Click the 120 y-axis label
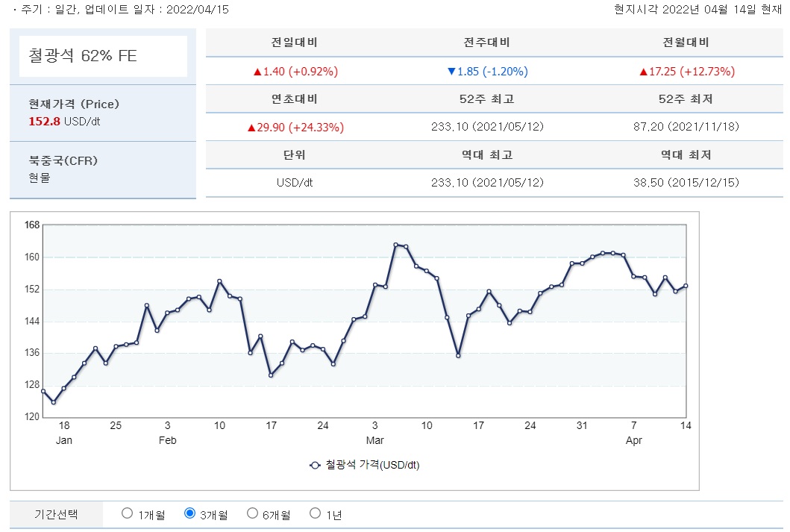790x532 pixels. [32, 416]
